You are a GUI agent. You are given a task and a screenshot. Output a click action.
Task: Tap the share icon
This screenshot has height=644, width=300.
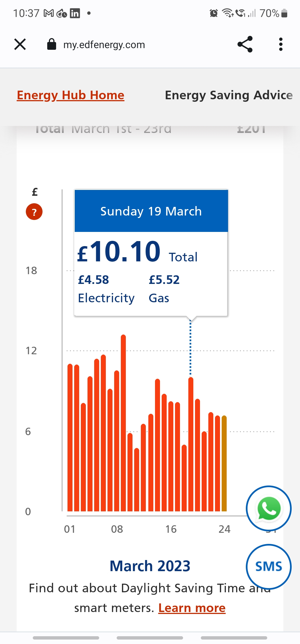click(245, 44)
